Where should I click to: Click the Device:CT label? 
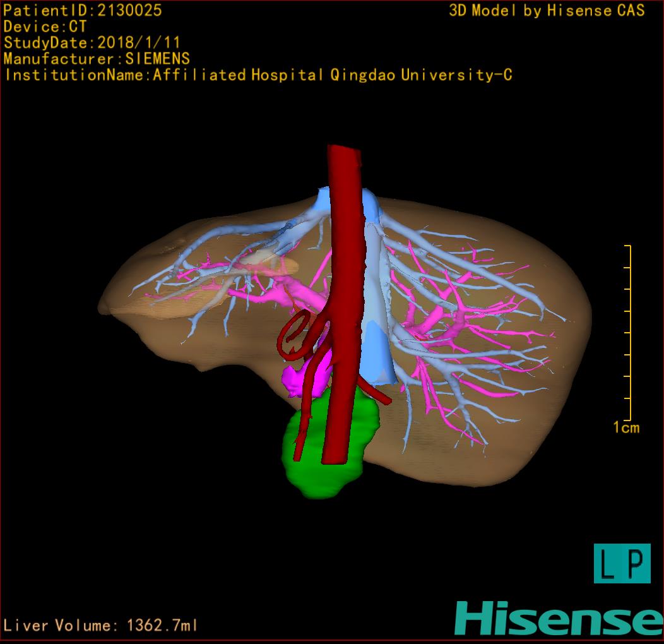tap(45, 27)
